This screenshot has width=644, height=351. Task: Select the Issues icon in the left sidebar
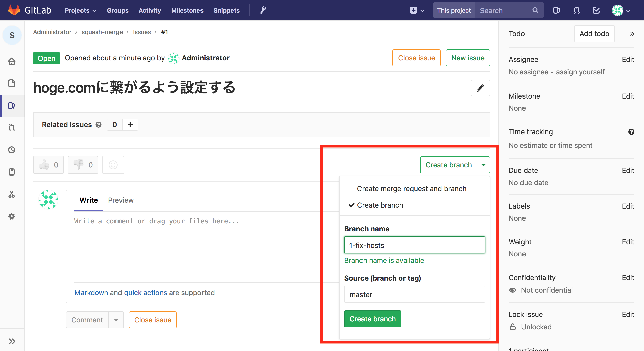pyautogui.click(x=12, y=105)
